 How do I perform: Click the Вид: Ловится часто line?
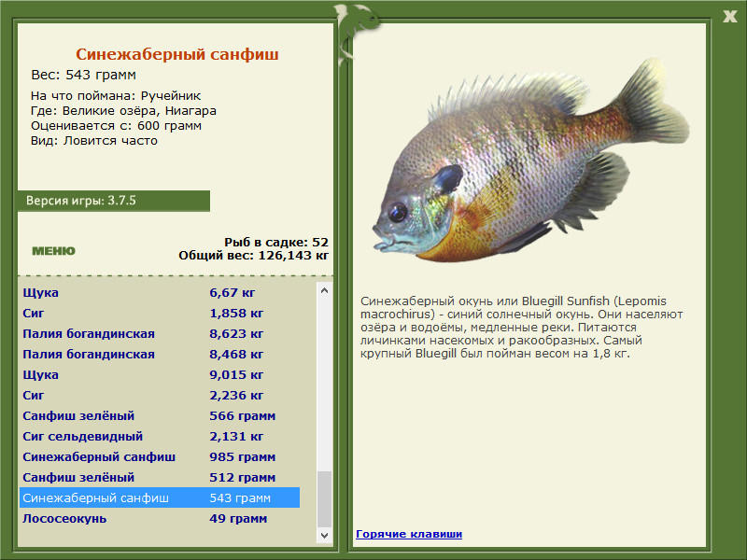coord(94,141)
